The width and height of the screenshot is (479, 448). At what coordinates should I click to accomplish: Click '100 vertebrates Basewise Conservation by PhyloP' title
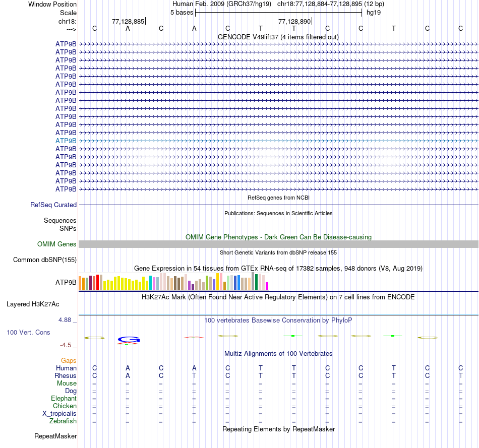278,321
